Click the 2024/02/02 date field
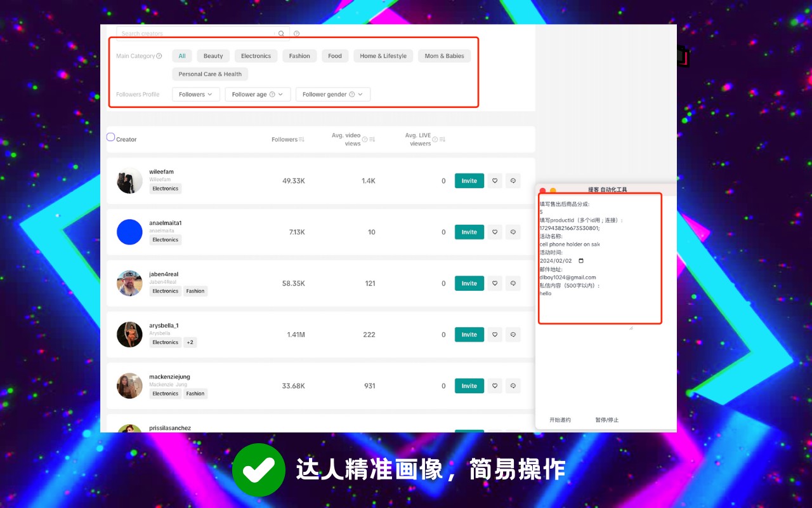812x508 pixels. 562,261
